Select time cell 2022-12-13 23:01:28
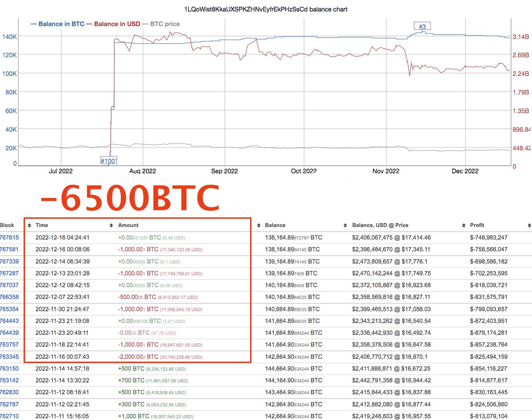Image resolution: width=532 pixels, height=420 pixels. [63, 273]
